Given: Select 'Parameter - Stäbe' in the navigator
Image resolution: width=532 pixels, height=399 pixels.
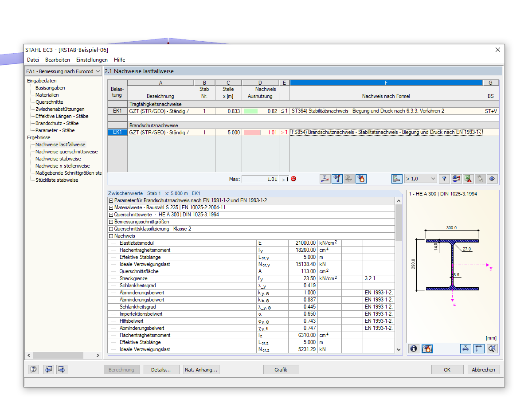Looking at the screenshot, I should click(x=55, y=130).
